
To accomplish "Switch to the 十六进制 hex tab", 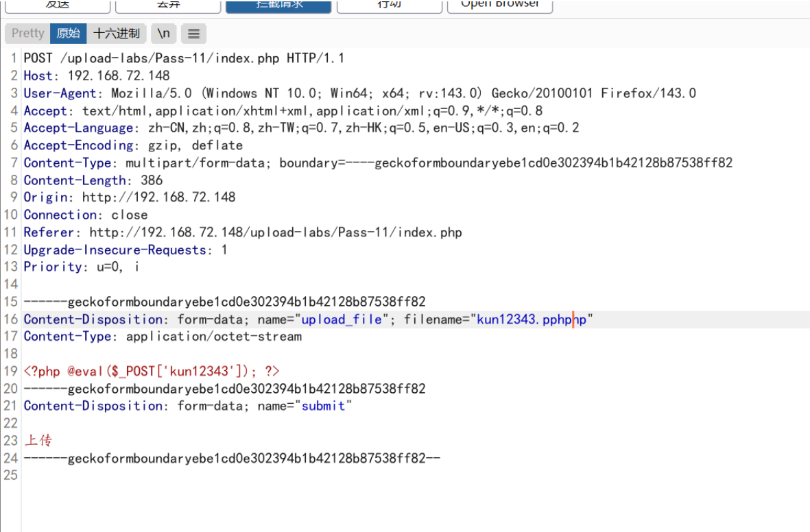I will pyautogui.click(x=116, y=34).
